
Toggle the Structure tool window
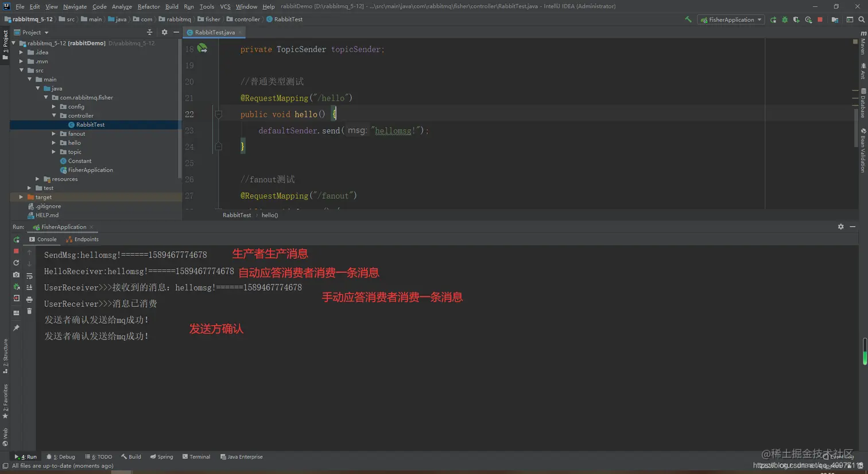[x=5, y=356]
